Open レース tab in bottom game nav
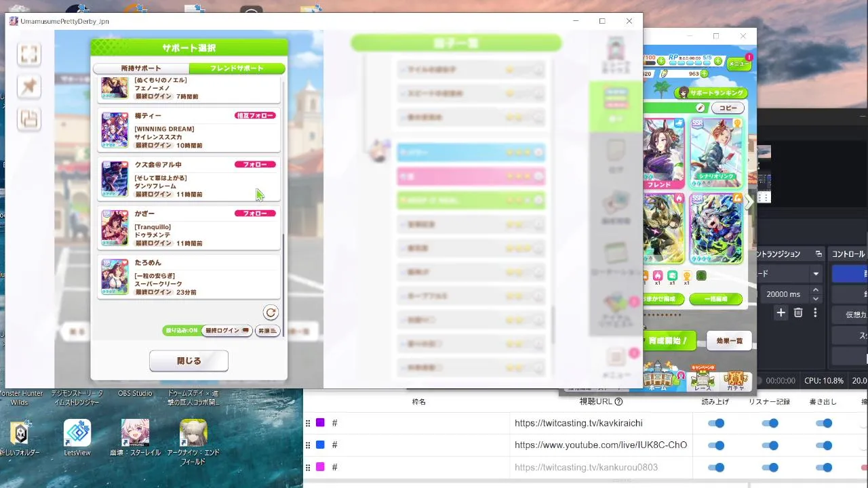 pyautogui.click(x=703, y=378)
